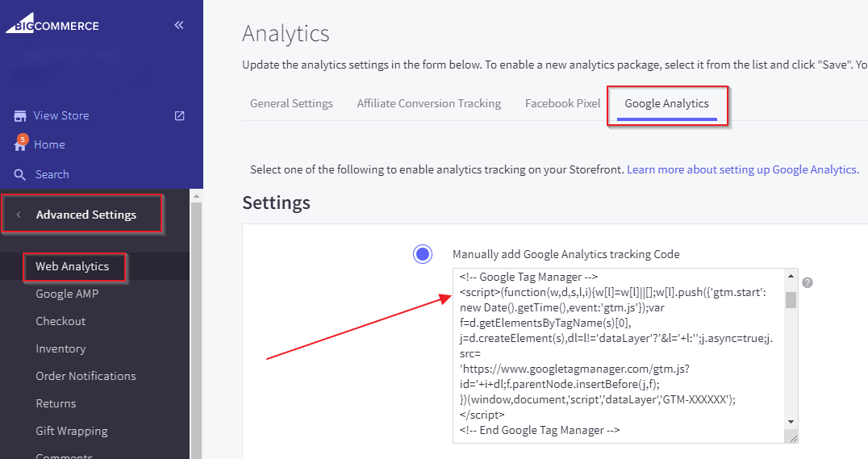Click code textarea scrollbar up arrow
This screenshot has height=459, width=868.
[x=791, y=276]
